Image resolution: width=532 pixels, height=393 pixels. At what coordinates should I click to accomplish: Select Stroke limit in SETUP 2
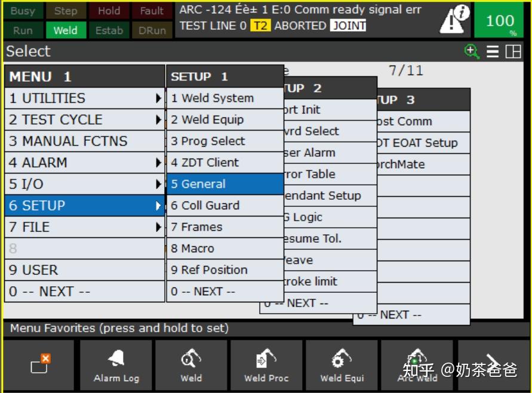pos(330,281)
